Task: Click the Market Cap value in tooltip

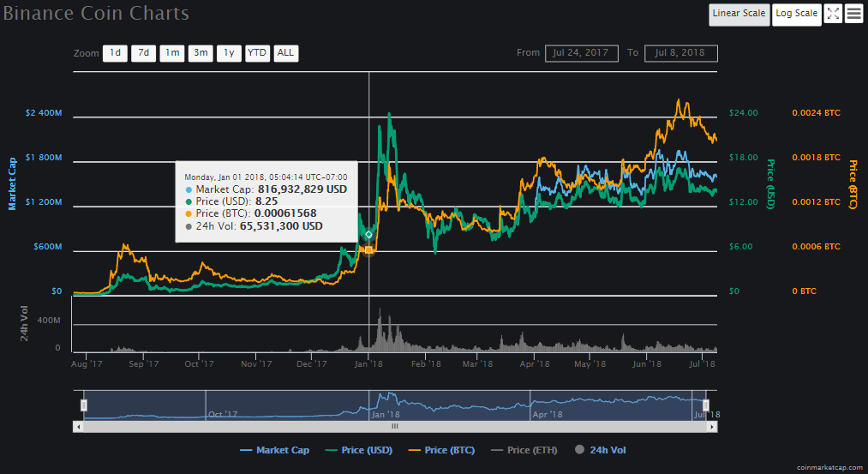Action: 302,189
